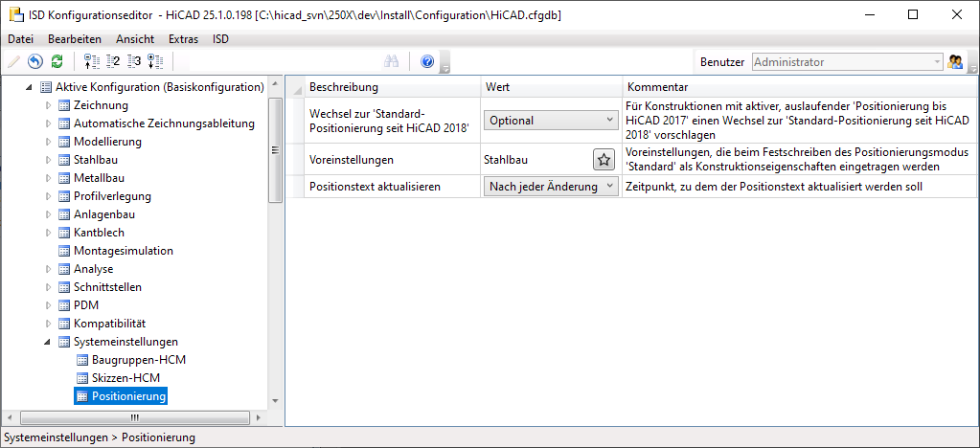Collapse all tree levels icon
The width and height of the screenshot is (980, 448).
tap(91, 61)
